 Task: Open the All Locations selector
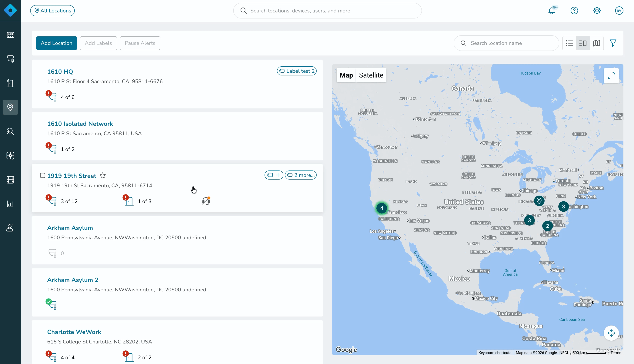click(x=52, y=11)
